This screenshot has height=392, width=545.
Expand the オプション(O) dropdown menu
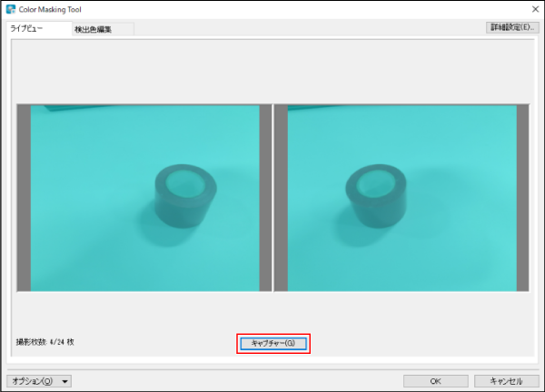(39, 381)
